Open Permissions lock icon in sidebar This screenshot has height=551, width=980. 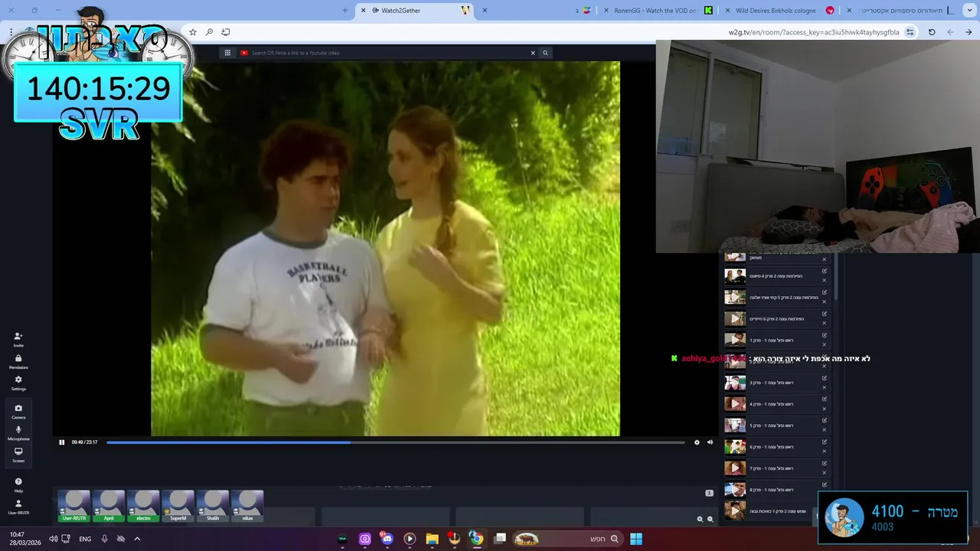tap(18, 361)
